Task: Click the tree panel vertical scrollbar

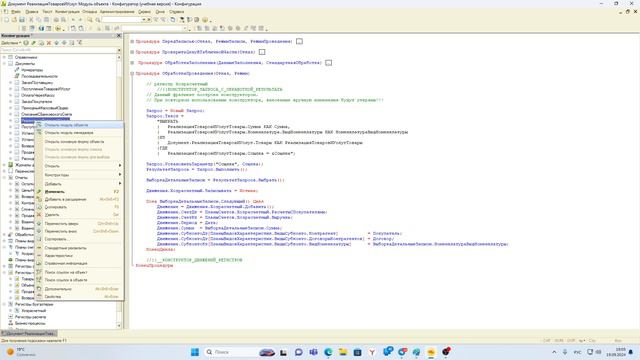Action: 119,191
